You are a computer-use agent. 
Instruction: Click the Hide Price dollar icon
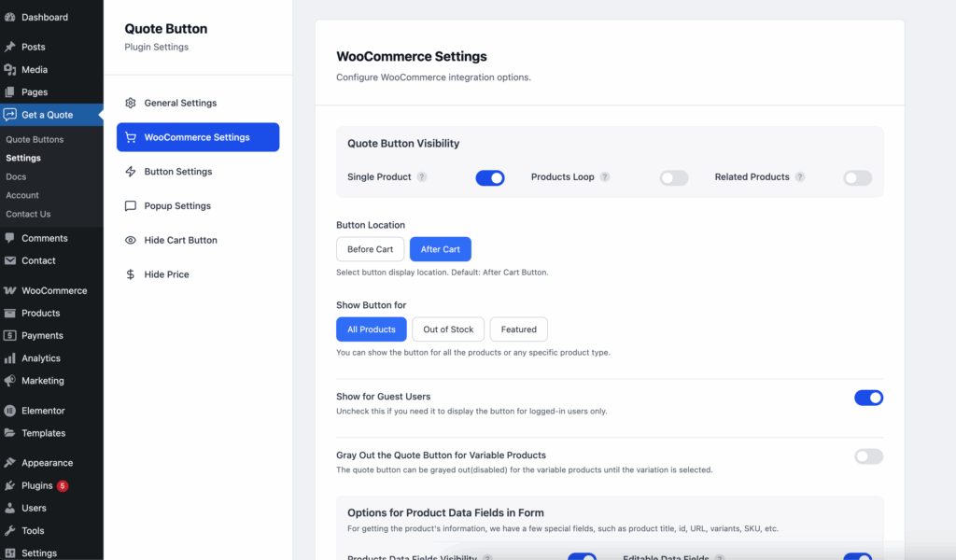(x=131, y=274)
